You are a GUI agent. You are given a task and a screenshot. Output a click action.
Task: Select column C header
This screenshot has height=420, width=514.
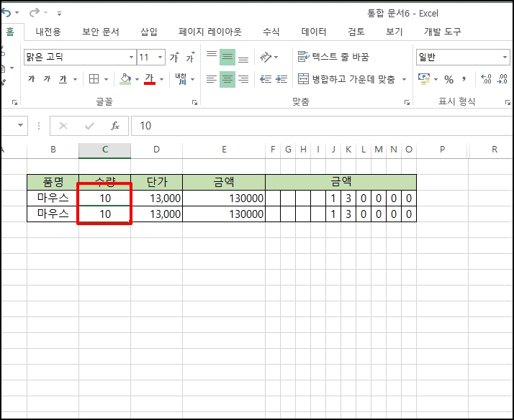105,150
